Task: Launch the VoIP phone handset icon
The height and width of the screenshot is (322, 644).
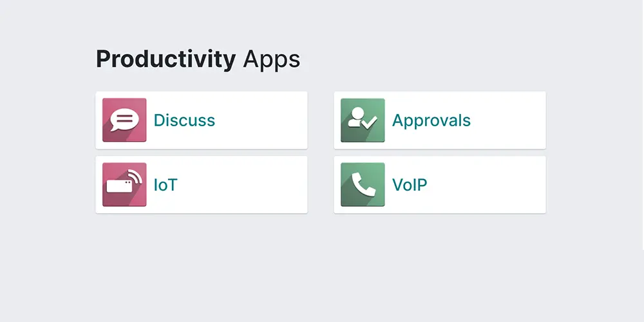Action: [363, 185]
